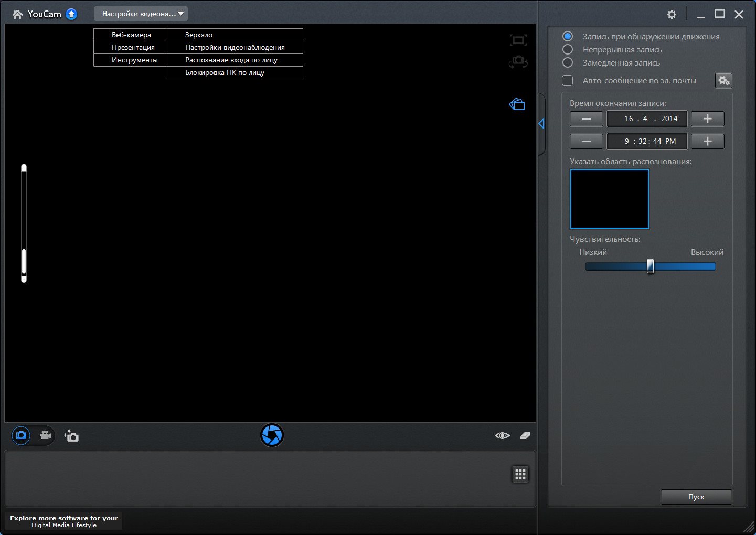756x535 pixels.
Task: Select Непрерывная запись radio button
Action: click(x=568, y=49)
